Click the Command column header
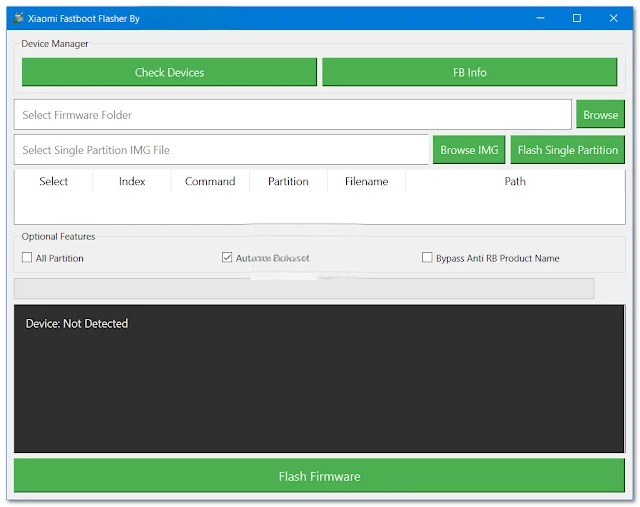 coord(210,181)
